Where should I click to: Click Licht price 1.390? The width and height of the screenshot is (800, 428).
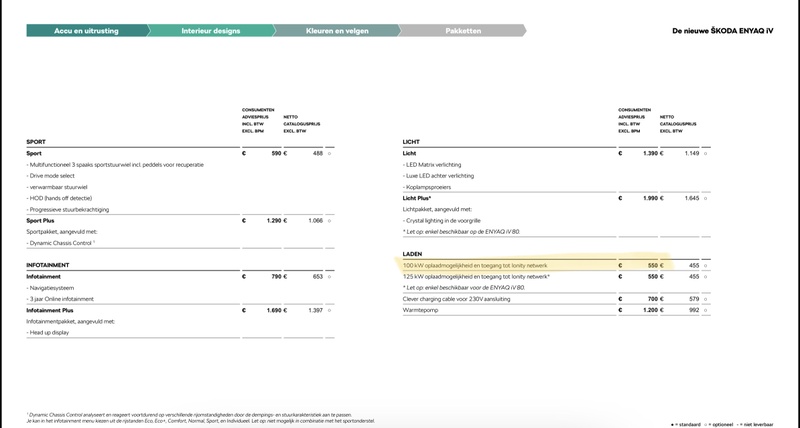[x=651, y=153]
